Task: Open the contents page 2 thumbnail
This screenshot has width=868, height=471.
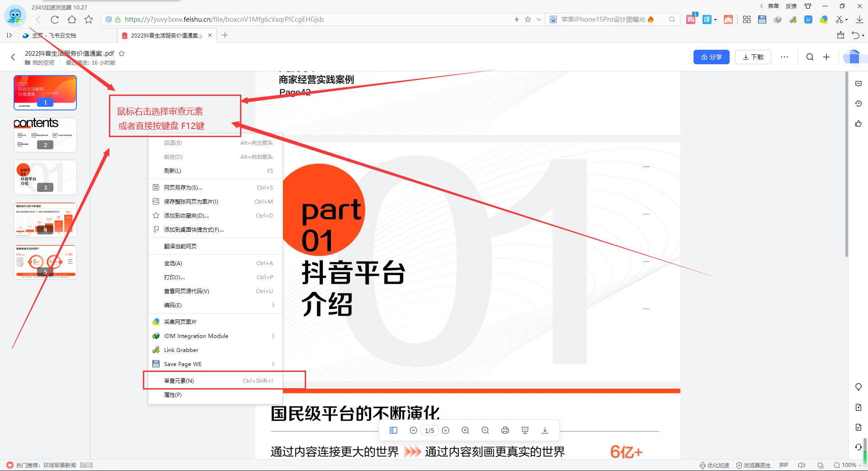Action: pos(45,135)
